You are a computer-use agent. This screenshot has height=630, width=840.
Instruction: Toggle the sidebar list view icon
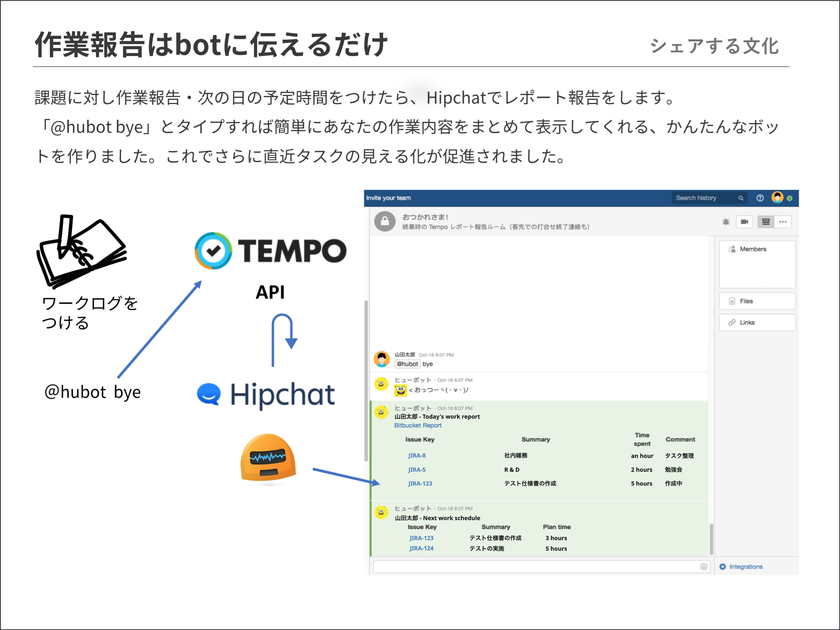tap(765, 222)
